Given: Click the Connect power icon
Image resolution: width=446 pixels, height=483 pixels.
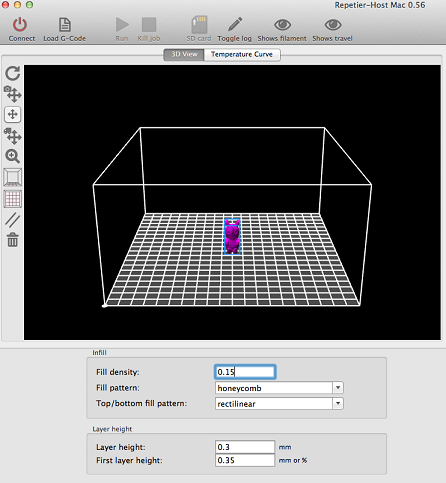Looking at the screenshot, I should [20, 25].
